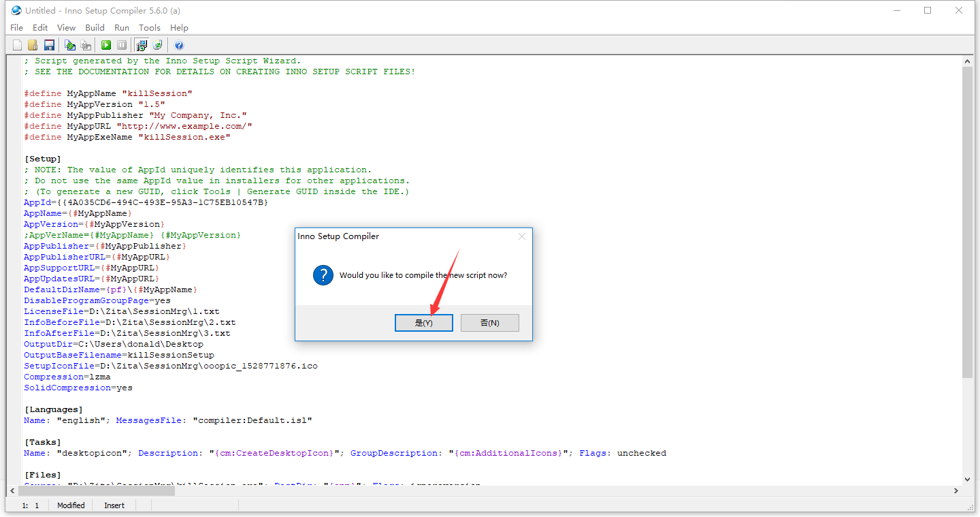The height and width of the screenshot is (517, 980).
Task: Click the [Setup] section header
Action: point(43,159)
